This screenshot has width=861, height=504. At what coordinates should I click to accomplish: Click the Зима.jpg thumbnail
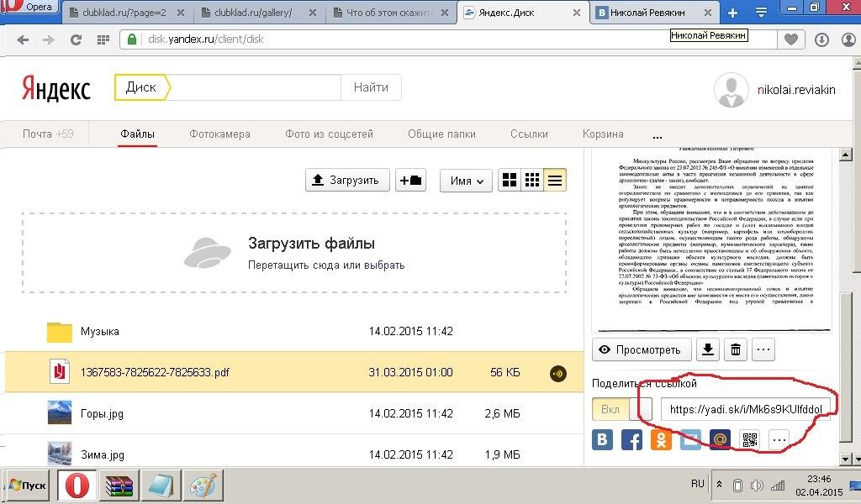coord(60,454)
